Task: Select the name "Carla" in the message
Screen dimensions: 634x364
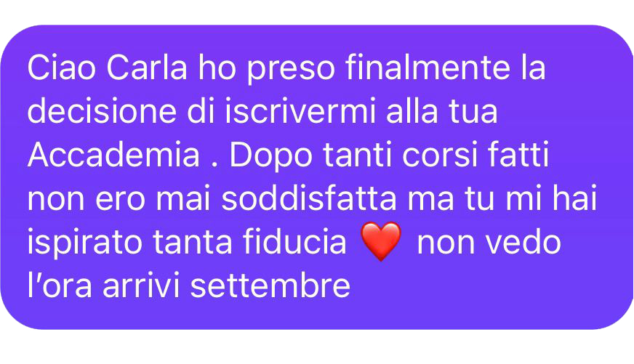Action: 147,68
